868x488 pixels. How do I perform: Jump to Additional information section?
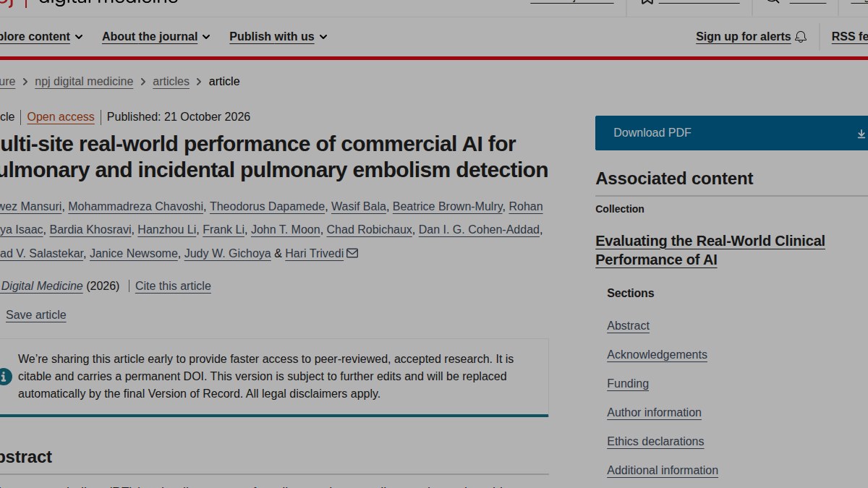click(x=663, y=471)
